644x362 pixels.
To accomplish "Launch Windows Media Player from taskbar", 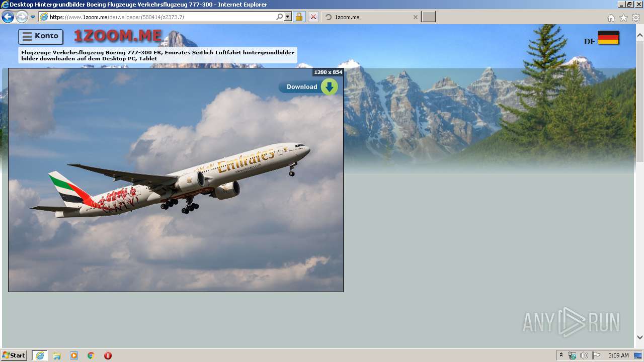I will pos(74,355).
